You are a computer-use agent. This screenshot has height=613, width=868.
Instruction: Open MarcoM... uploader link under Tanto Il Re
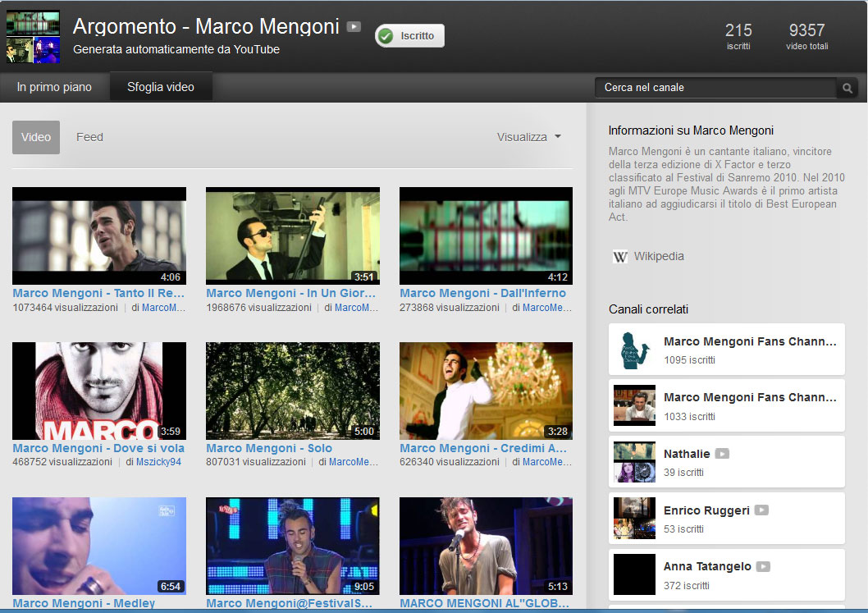[x=163, y=308]
